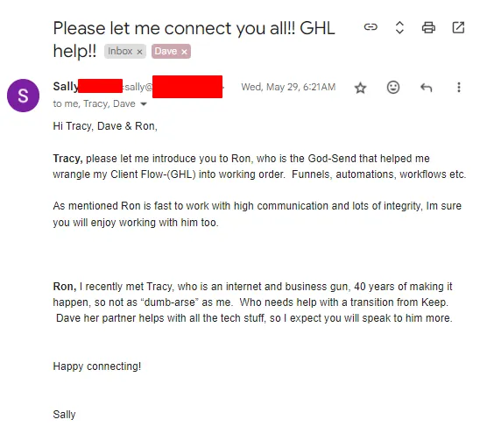This screenshot has width=480, height=448.
Task: Print the email using printer icon
Action: pos(428,27)
